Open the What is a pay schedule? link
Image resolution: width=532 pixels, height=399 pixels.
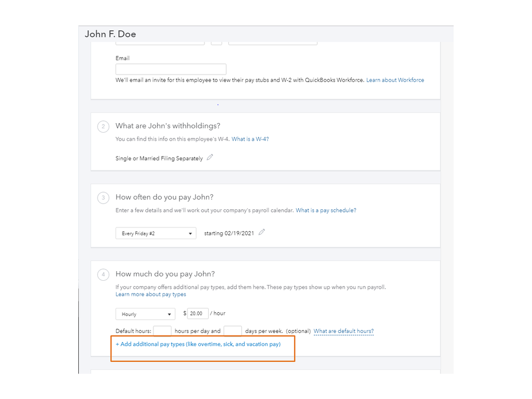[326, 210]
